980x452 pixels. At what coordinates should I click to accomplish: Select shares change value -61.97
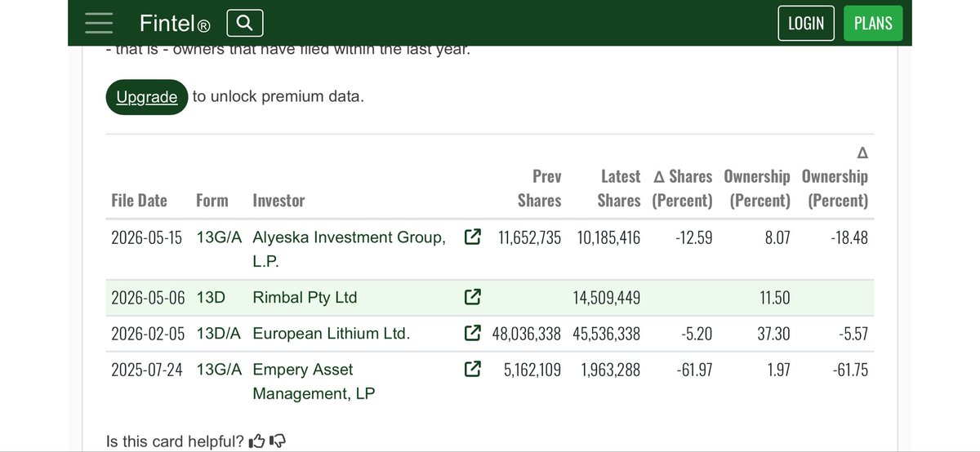tap(694, 370)
